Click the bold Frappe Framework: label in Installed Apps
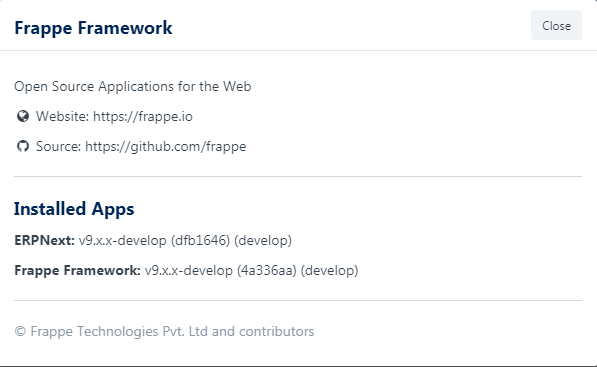The image size is (597, 367). pyautogui.click(x=78, y=271)
